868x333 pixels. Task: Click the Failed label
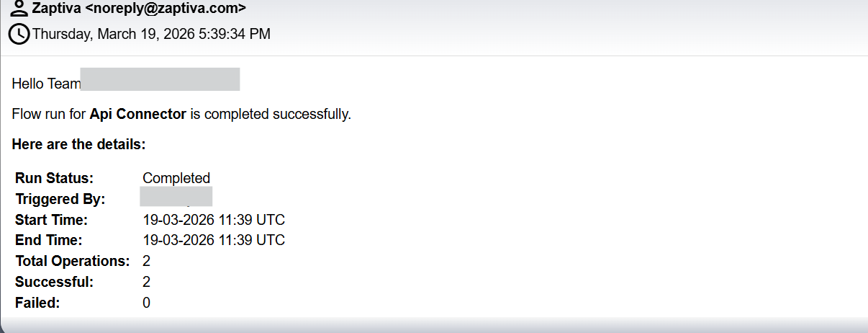click(x=37, y=303)
